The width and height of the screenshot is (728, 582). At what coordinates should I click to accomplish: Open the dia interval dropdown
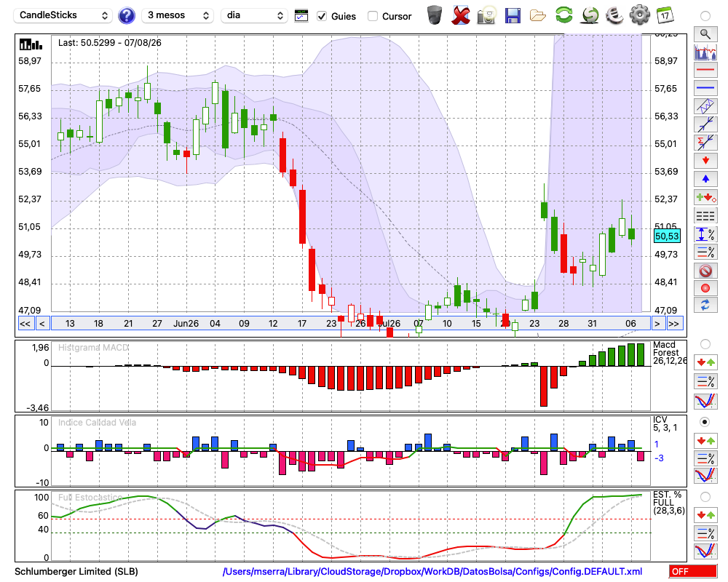253,15
